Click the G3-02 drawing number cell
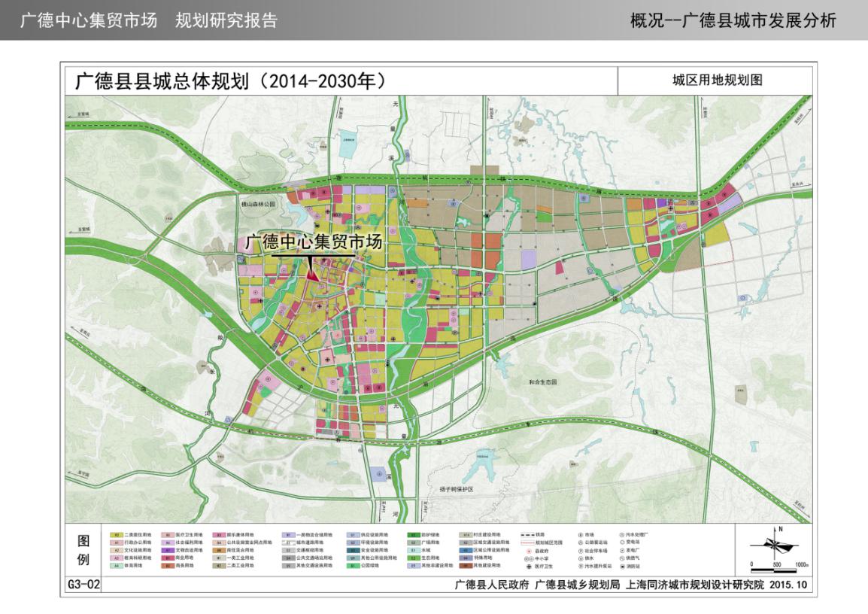The image size is (868, 614). [83, 583]
